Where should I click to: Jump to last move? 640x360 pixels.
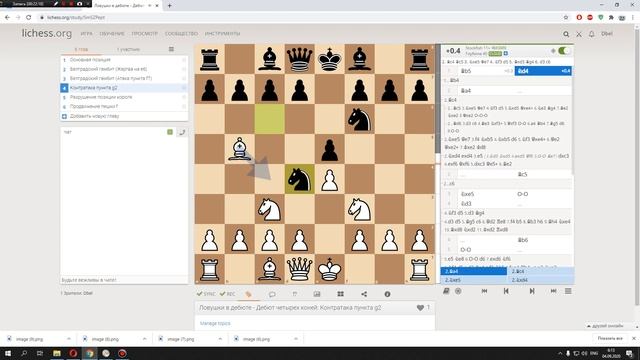tap(553, 291)
